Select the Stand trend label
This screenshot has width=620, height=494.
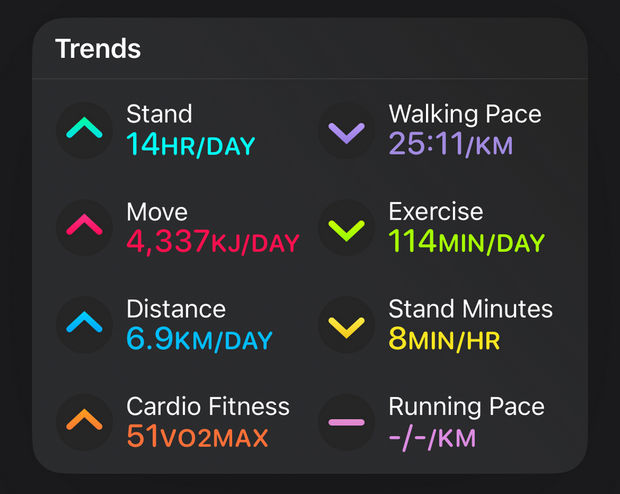159,114
